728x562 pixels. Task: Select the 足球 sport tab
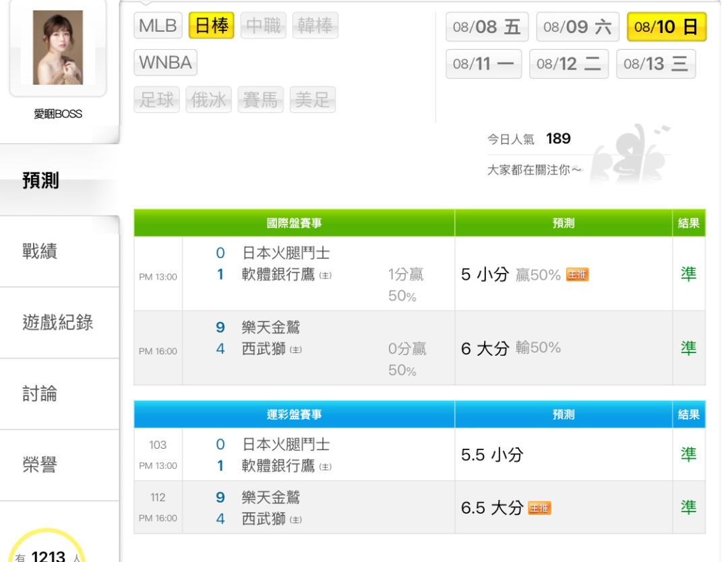tap(156, 99)
